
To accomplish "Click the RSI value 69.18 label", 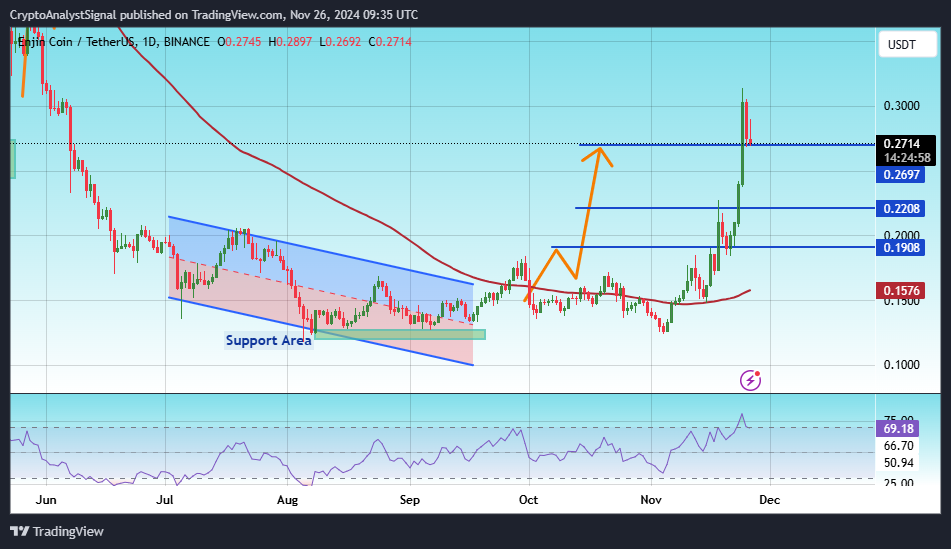I will coord(898,429).
